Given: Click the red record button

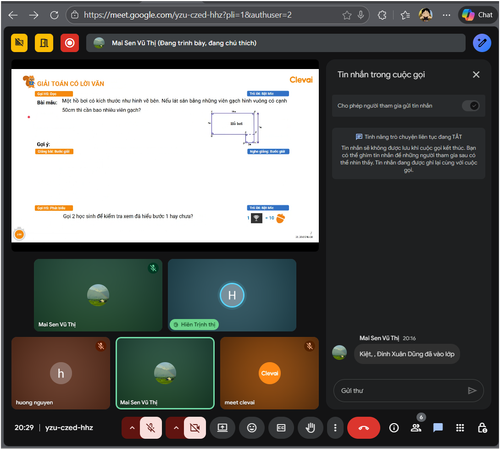Looking at the screenshot, I should pos(70,43).
